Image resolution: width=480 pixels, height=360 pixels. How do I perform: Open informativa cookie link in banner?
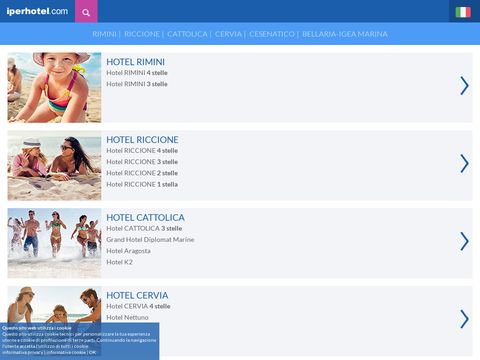(66, 352)
